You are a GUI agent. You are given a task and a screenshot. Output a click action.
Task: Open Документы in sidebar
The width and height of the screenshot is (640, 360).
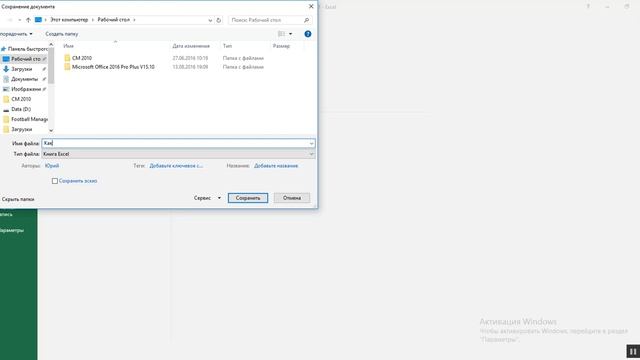pos(24,79)
